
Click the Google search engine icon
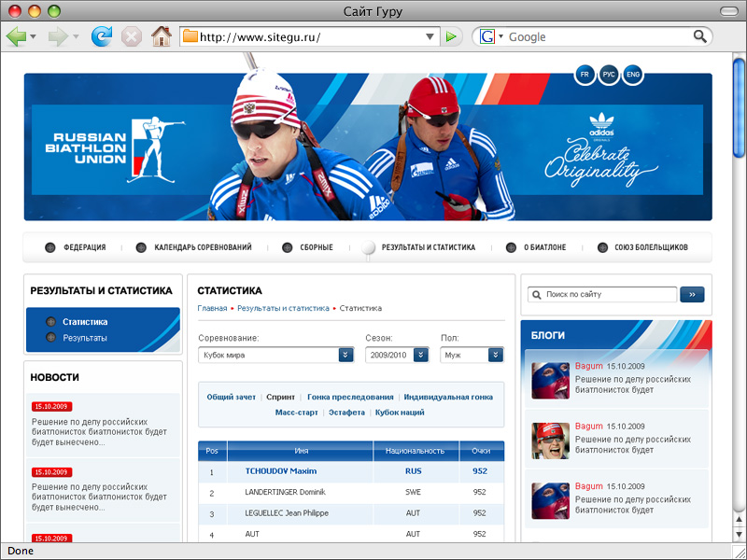click(486, 36)
